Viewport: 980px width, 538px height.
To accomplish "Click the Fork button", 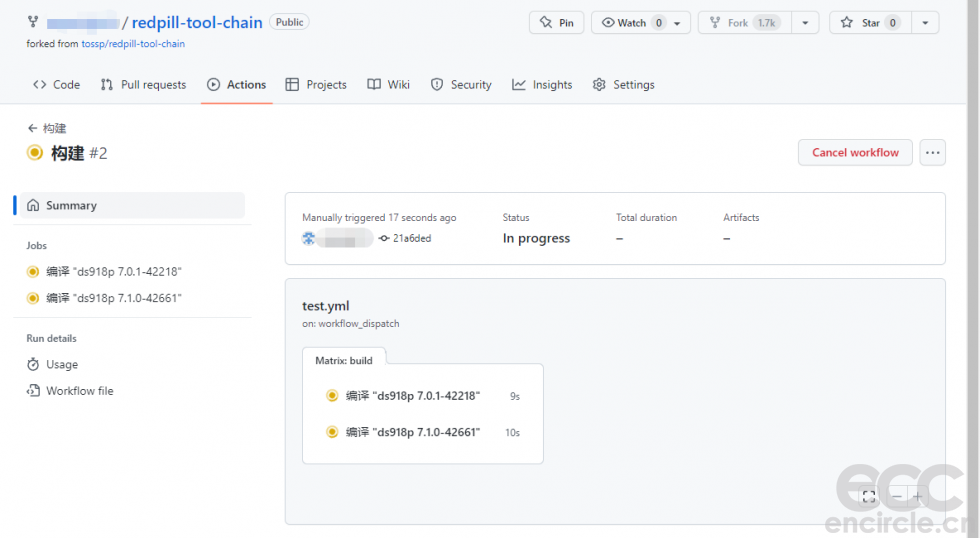I will 745,22.
